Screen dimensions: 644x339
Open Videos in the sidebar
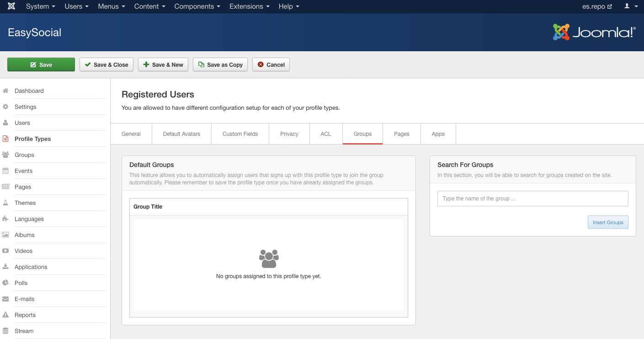tap(24, 251)
